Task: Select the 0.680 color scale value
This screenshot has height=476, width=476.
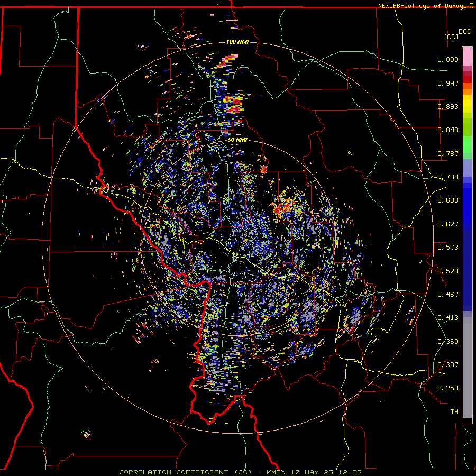Action: point(448,200)
